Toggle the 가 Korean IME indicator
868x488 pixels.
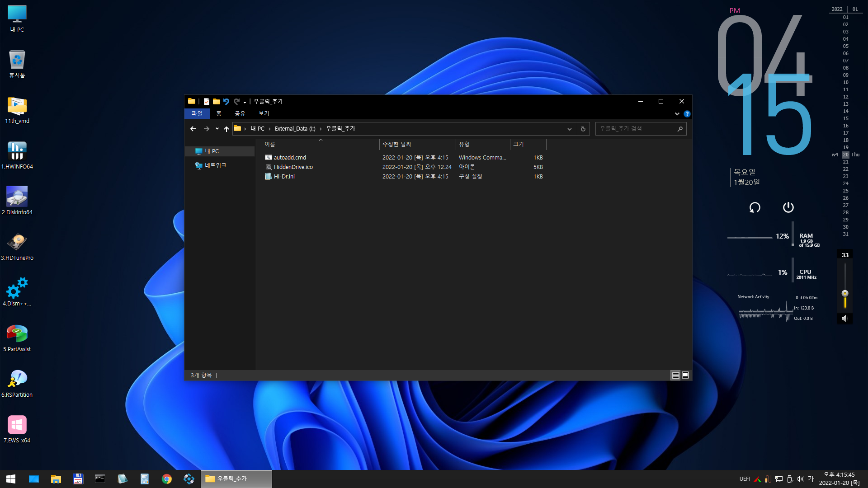811,479
